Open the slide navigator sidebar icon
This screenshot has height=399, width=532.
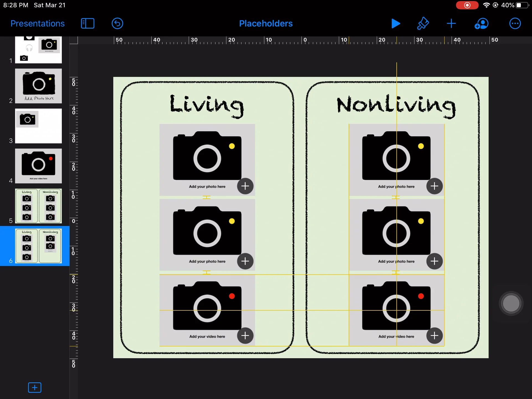pyautogui.click(x=88, y=23)
